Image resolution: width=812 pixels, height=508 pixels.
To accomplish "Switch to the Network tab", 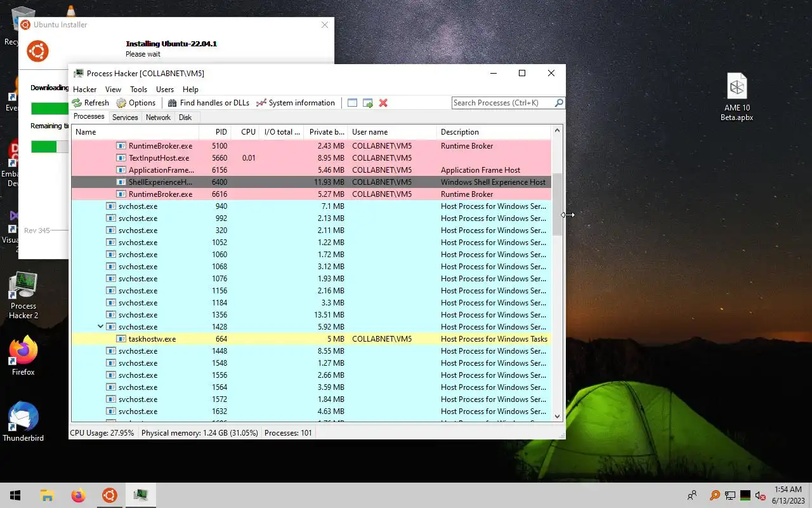I will 158,117.
